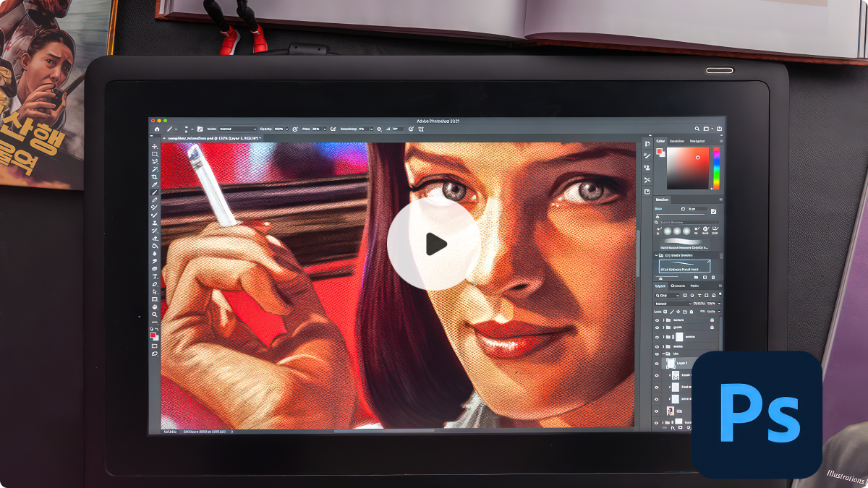Select the Pen tool
Viewport: 868px width, 488px height.
click(155, 283)
